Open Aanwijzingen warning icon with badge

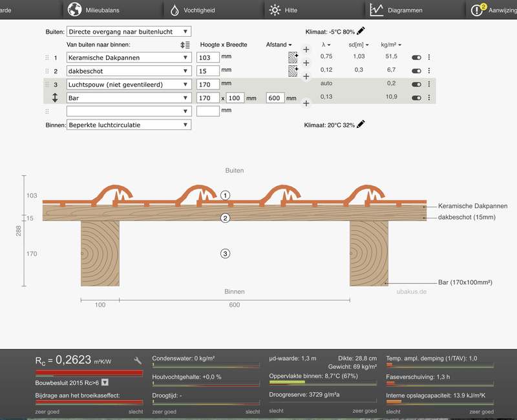pyautogui.click(x=478, y=10)
